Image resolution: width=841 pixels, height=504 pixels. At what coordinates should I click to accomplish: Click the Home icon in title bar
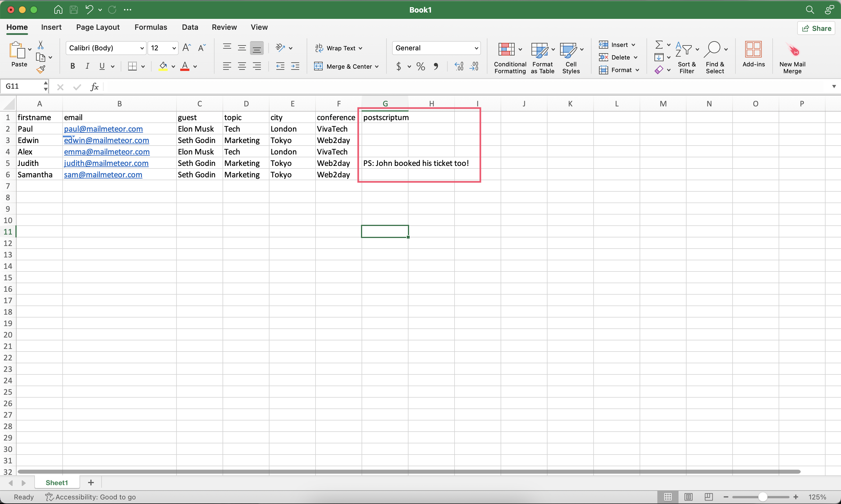point(58,9)
